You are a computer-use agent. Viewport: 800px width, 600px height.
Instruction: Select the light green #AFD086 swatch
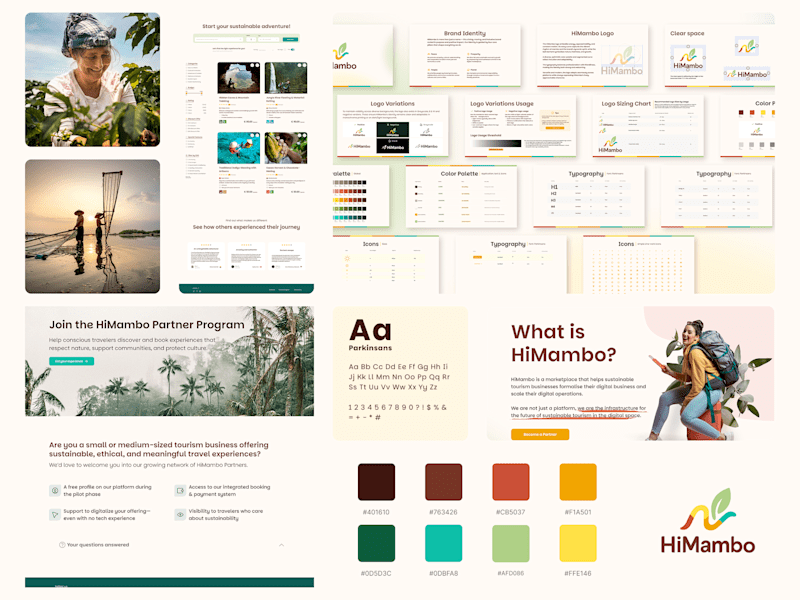(511, 543)
